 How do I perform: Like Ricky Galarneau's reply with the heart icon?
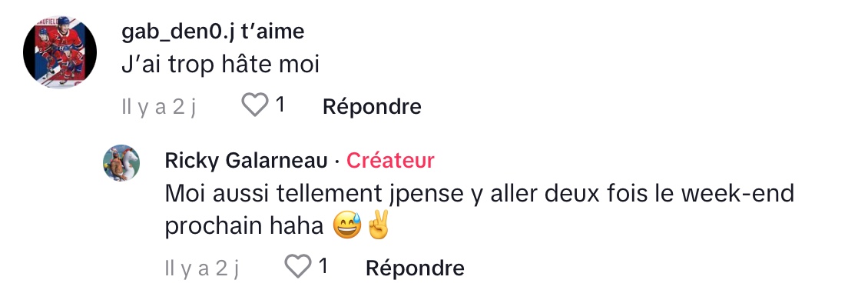click(298, 267)
